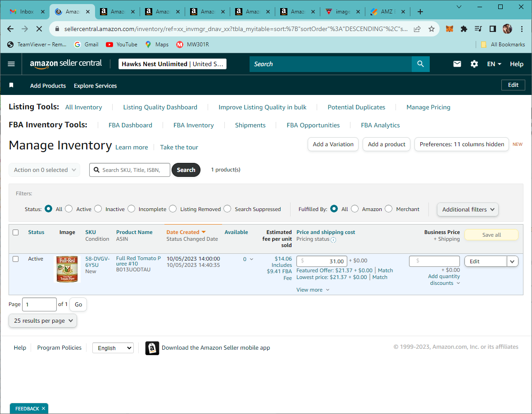Open Chrome three-dot menu
Screen dimensions: 532x414
pos(522,29)
